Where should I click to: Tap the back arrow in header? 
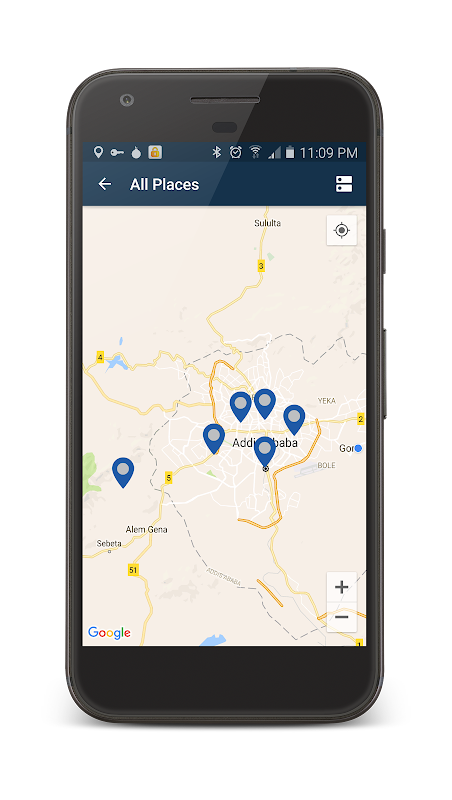coord(105,184)
